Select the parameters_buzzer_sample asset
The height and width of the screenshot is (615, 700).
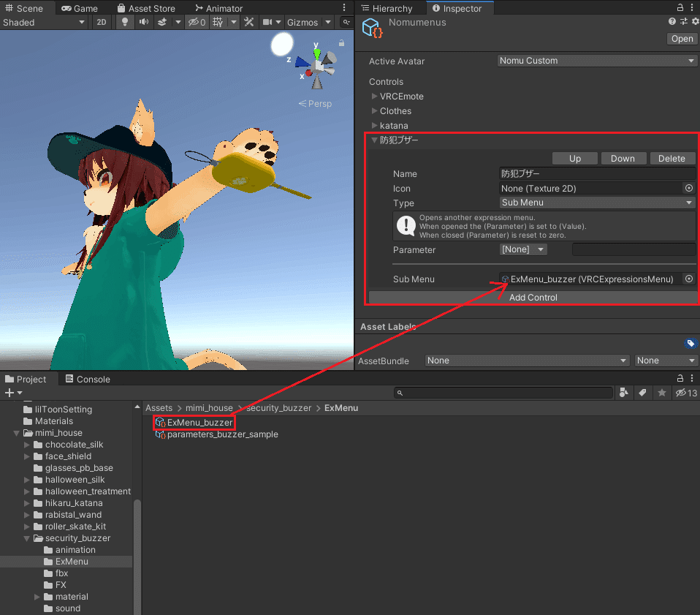click(x=216, y=434)
